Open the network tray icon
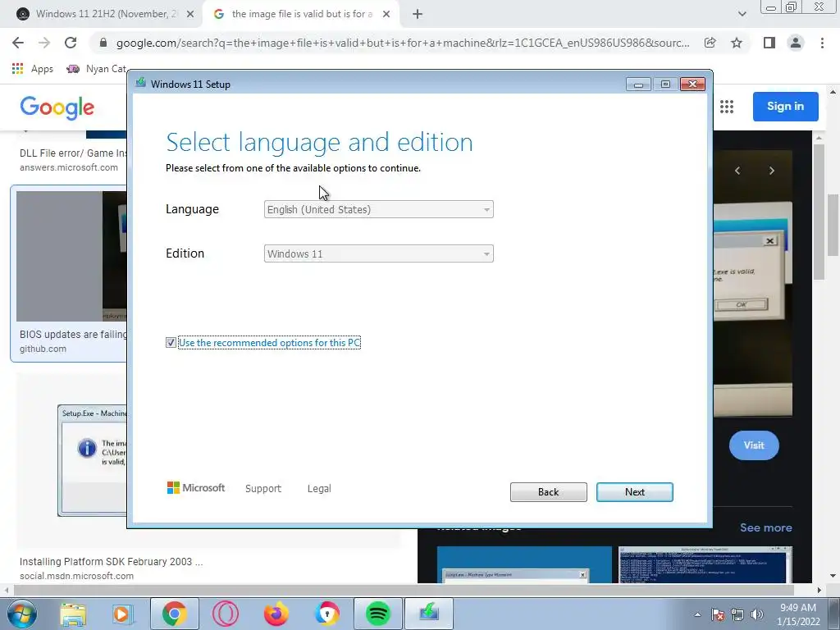This screenshot has height=630, width=840. tap(737, 615)
